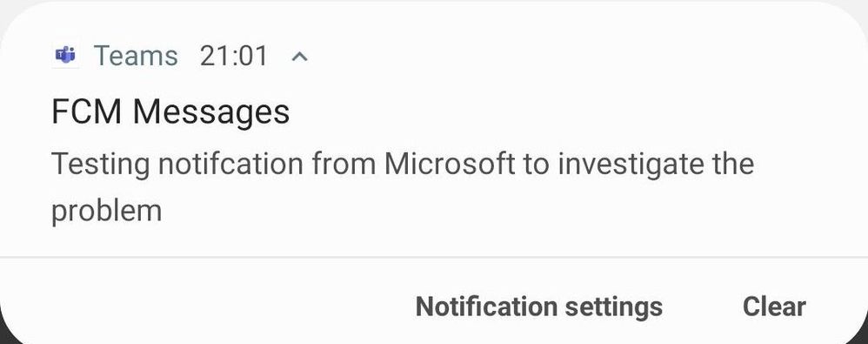Open the FCM Messages notification title
This screenshot has width=868, height=344.
[x=170, y=111]
